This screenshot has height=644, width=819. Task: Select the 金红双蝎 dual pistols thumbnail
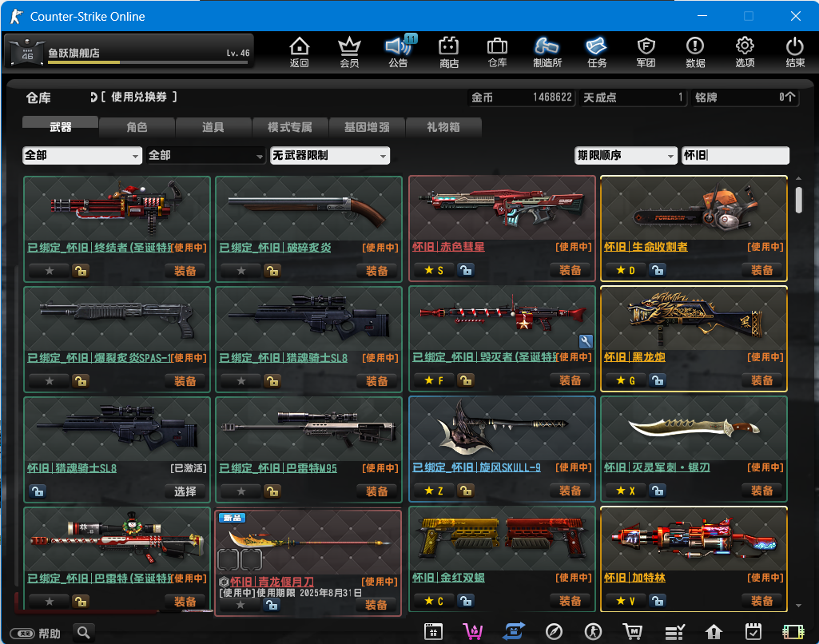[502, 538]
